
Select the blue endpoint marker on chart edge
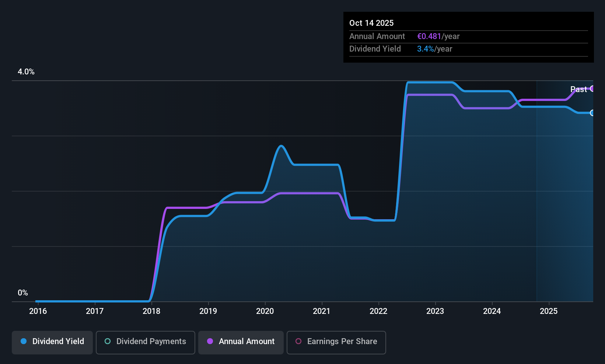592,113
